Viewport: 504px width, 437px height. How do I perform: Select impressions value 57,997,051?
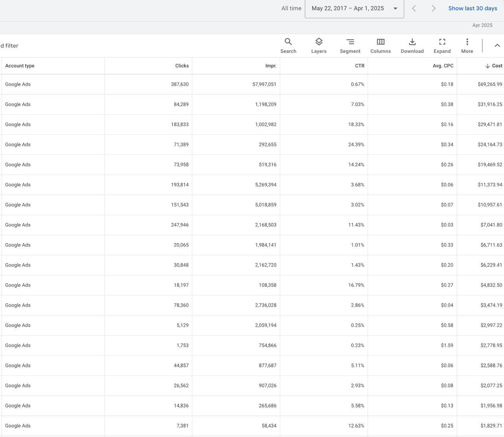pyautogui.click(x=264, y=84)
